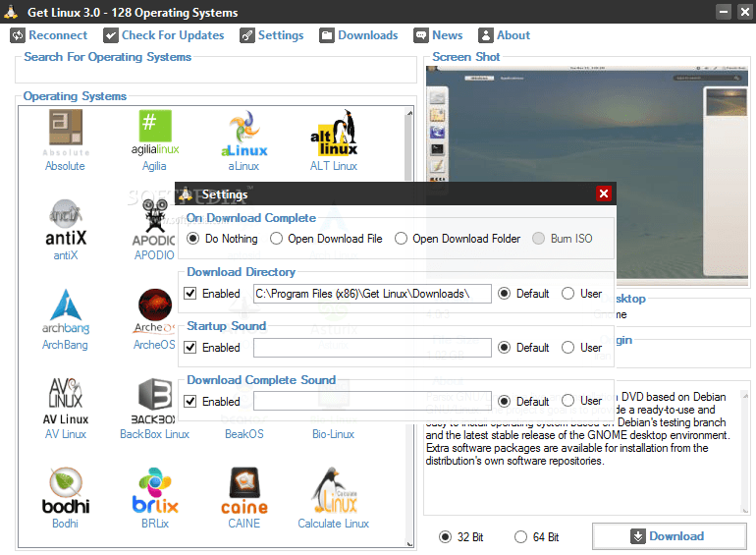Click the operating systems list scroll-down arrow

[409, 543]
